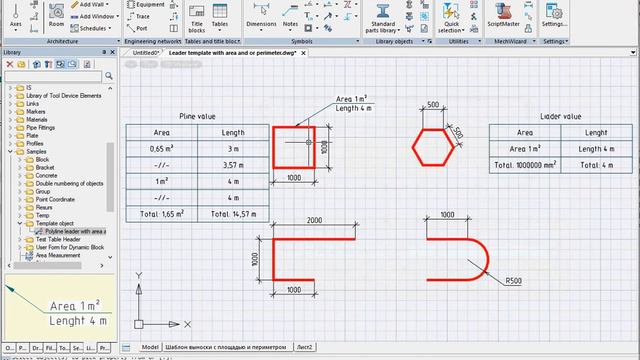This screenshot has height=360, width=640.
Task: Select the Bracket folder
Action: click(x=45, y=167)
